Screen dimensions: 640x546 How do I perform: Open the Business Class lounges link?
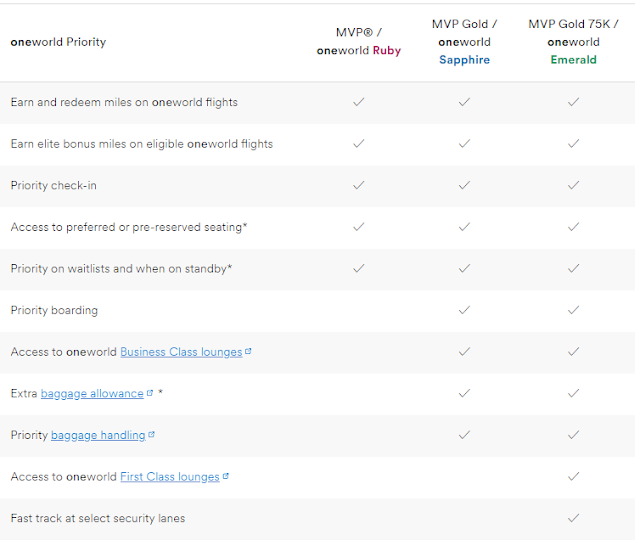pos(181,352)
